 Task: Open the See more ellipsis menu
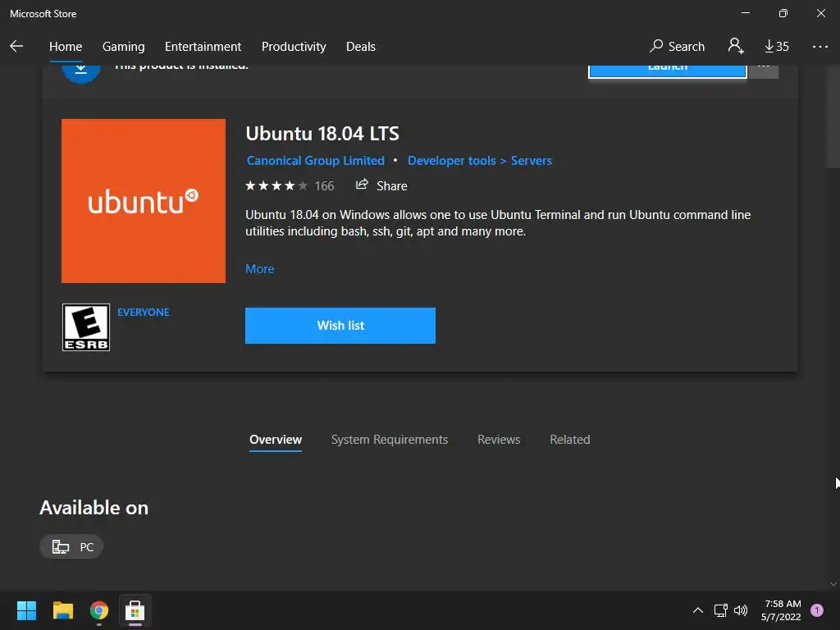tap(819, 47)
